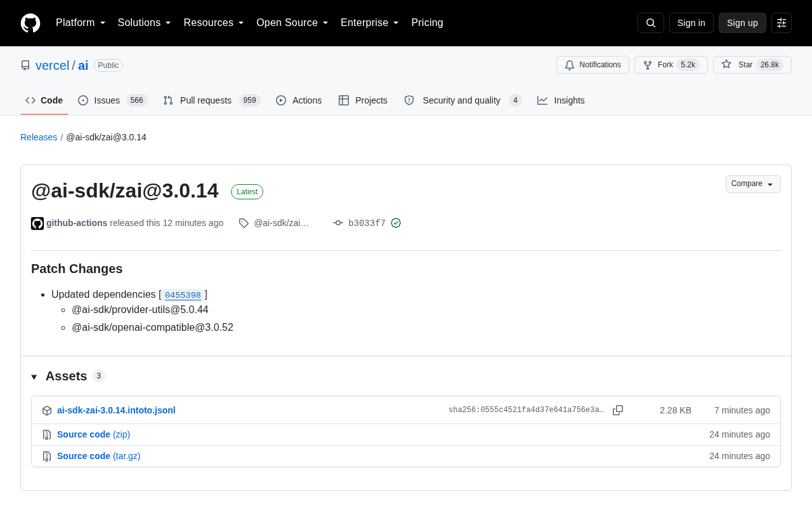Click the 566 issues counter
This screenshot has width=812, height=508.
tap(136, 100)
